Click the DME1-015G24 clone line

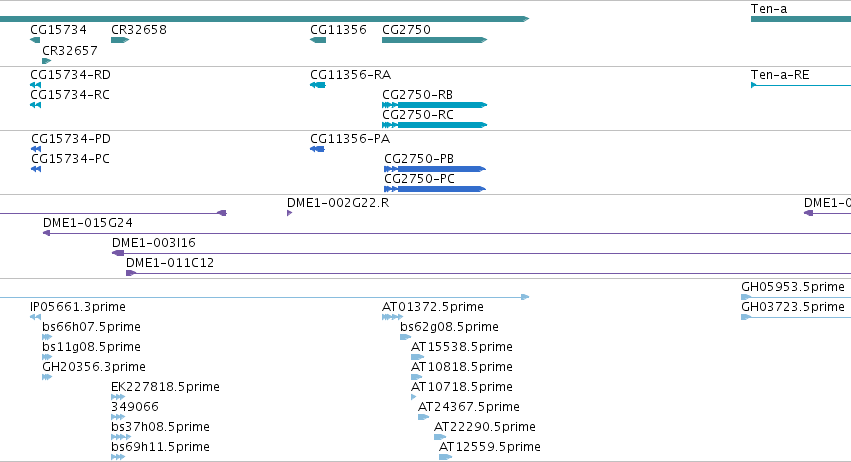point(447,233)
